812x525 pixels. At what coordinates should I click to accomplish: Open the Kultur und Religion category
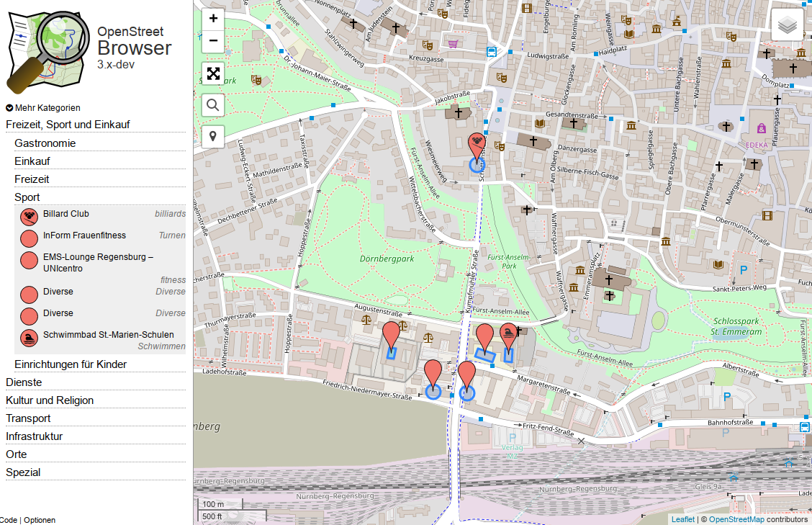tap(50, 400)
